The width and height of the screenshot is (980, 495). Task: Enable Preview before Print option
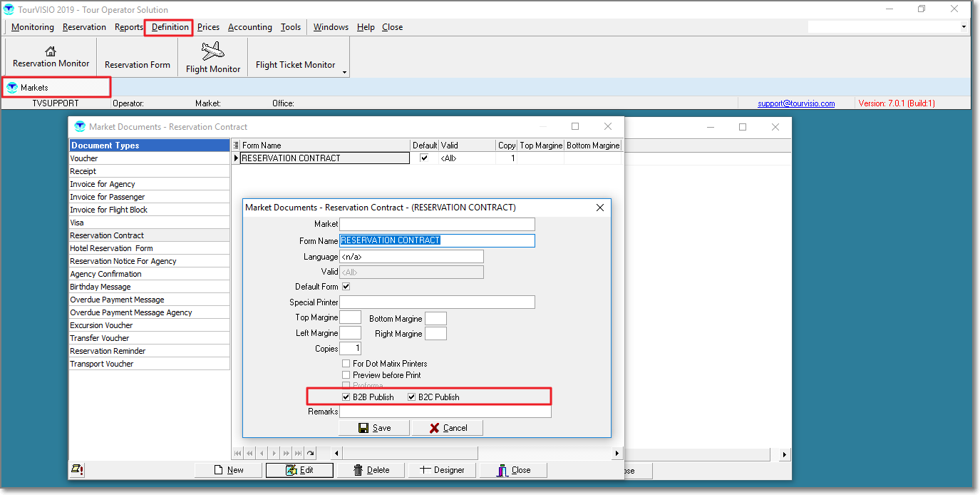coord(346,375)
